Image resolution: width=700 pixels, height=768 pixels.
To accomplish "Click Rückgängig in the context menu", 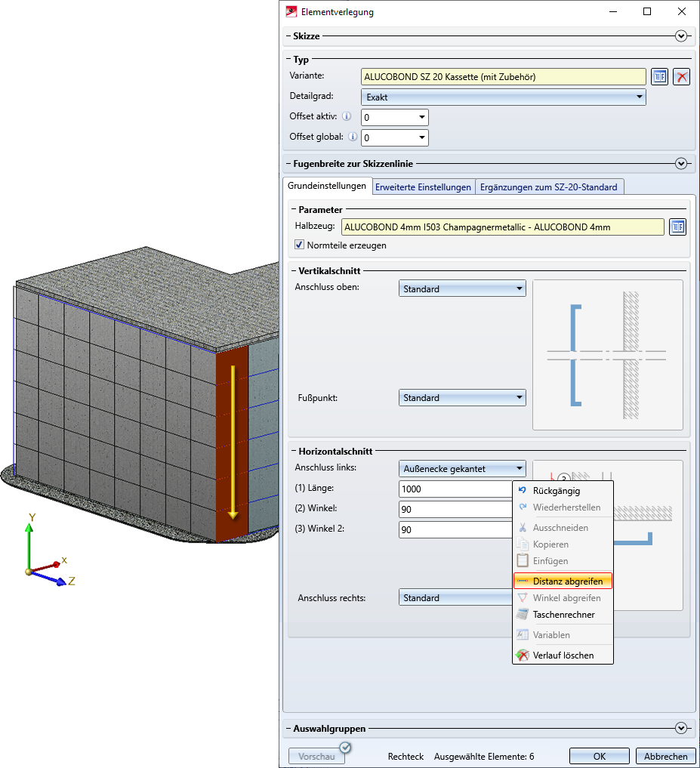I will point(556,491).
